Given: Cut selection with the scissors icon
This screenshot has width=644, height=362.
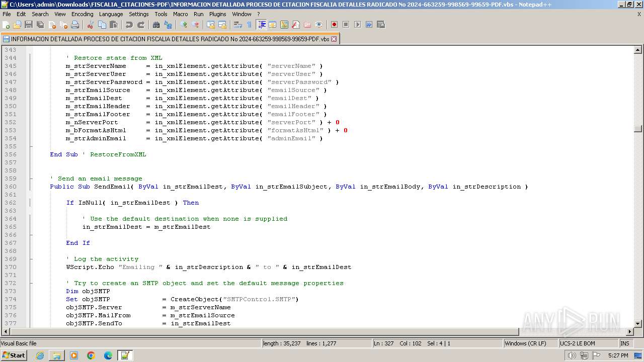Looking at the screenshot, I should 91,25.
